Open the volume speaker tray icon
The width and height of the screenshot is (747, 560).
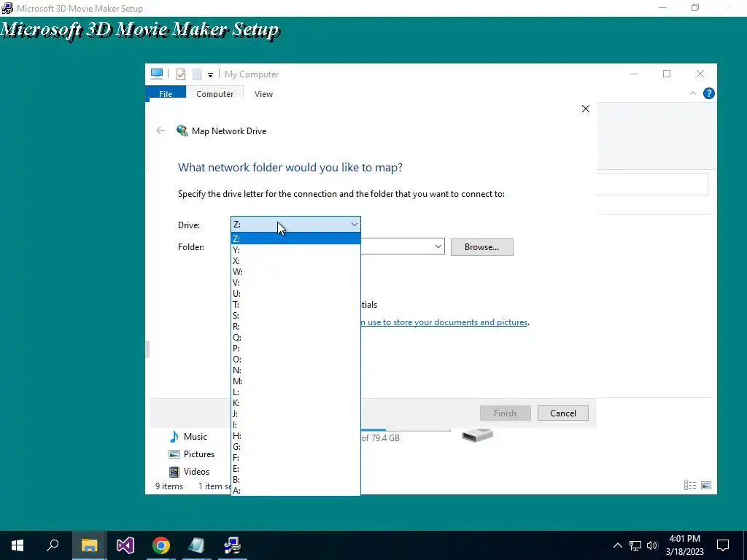point(652,545)
